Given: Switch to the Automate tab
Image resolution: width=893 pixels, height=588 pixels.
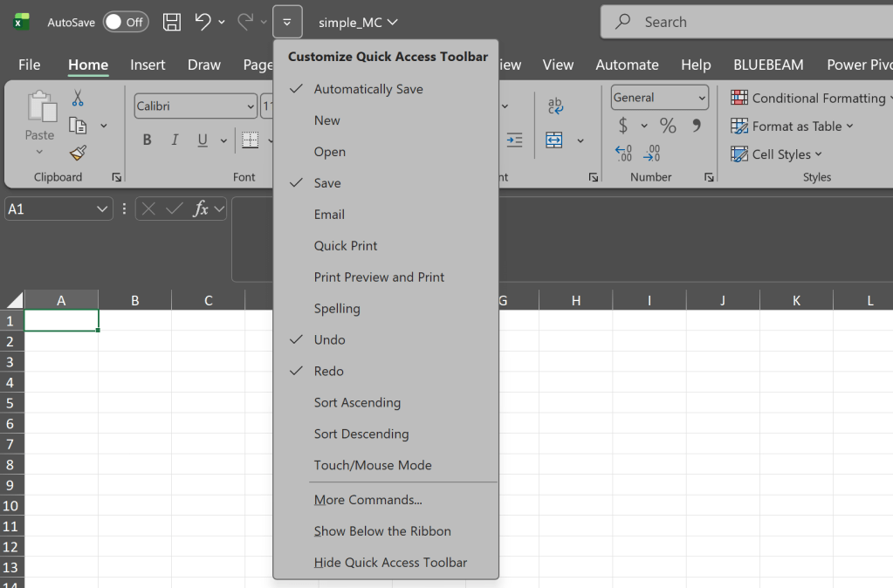Looking at the screenshot, I should click(x=627, y=65).
